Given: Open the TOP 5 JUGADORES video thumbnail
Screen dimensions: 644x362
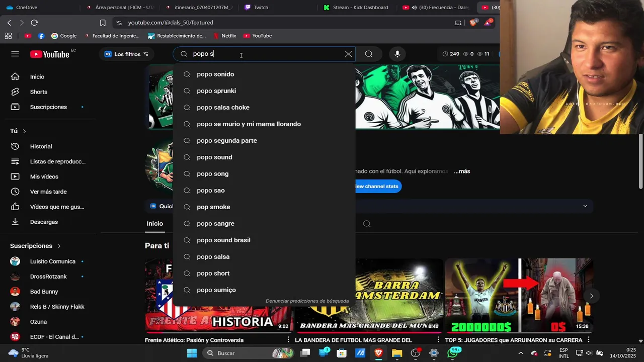Looking at the screenshot, I should point(519,296).
